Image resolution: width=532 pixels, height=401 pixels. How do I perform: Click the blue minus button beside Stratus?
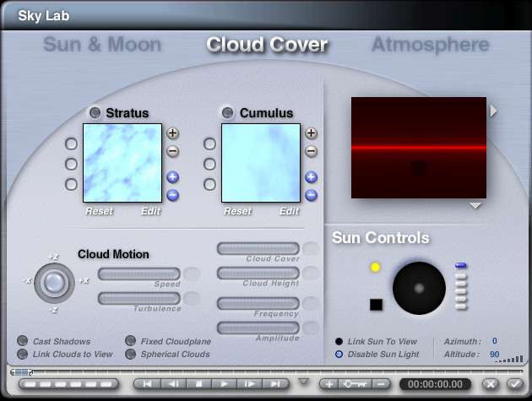pos(173,195)
